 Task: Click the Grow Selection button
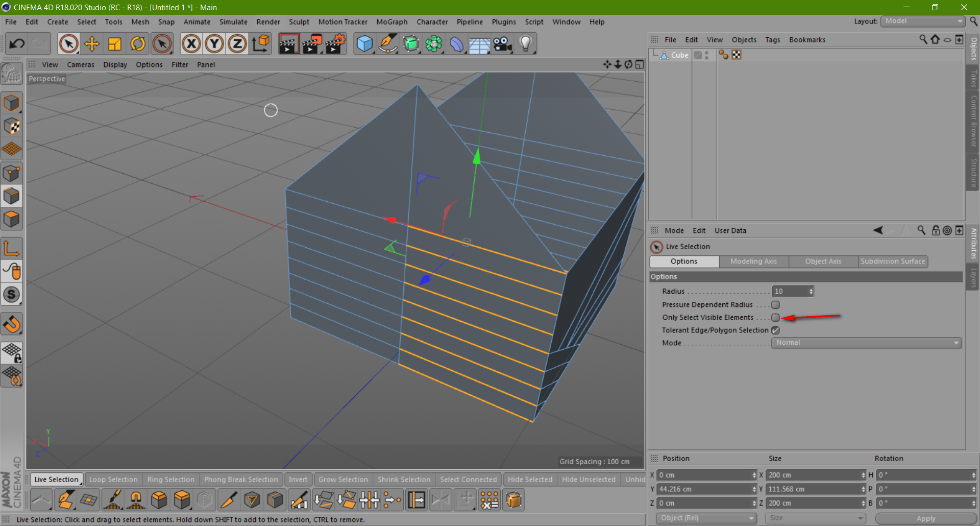tap(343, 480)
